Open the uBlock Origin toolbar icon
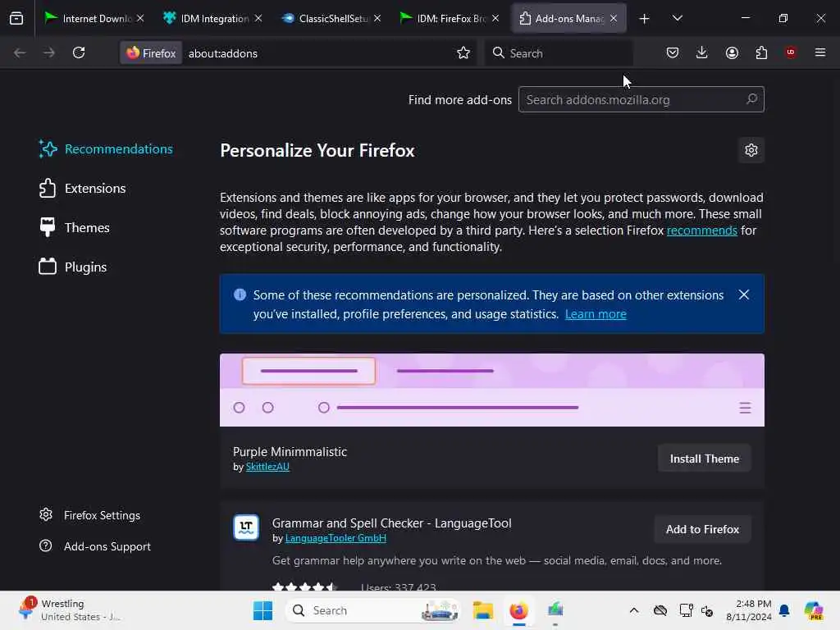This screenshot has width=840, height=630. [791, 52]
